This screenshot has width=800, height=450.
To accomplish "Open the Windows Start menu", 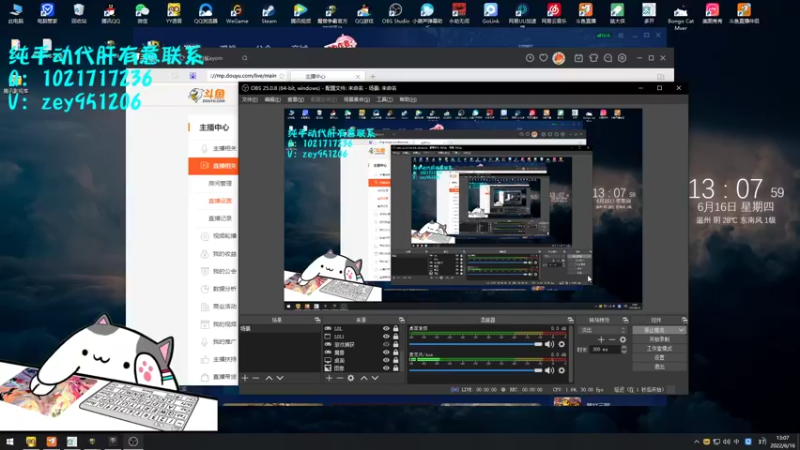I will point(10,441).
